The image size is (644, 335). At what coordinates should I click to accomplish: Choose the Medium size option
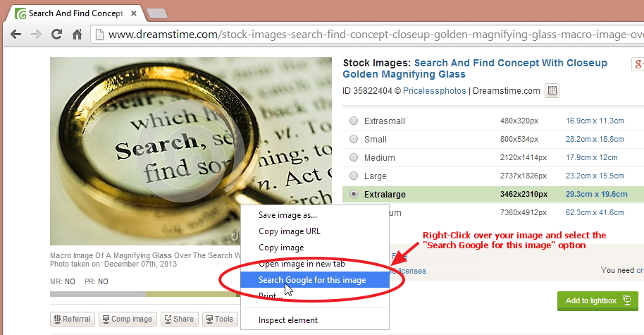point(353,157)
